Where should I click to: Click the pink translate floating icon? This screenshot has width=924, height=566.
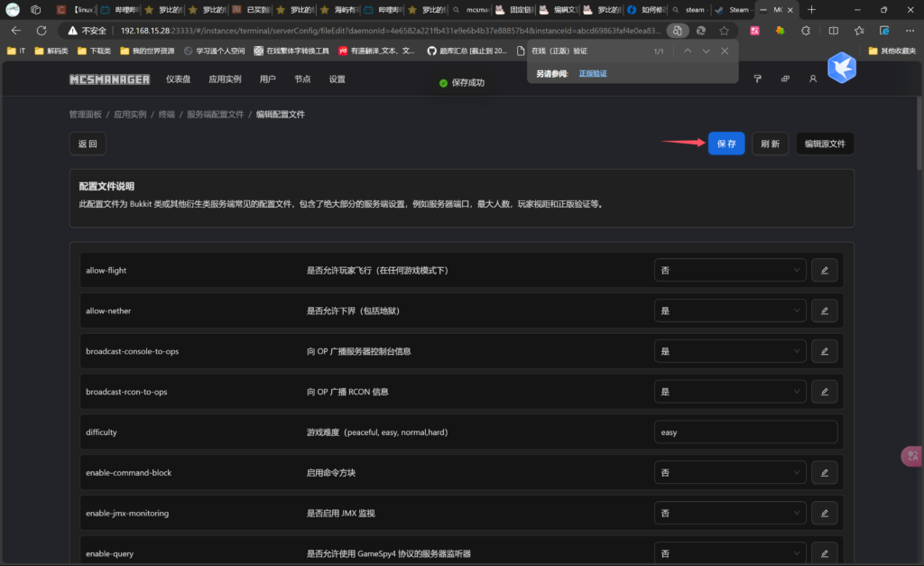[911, 456]
